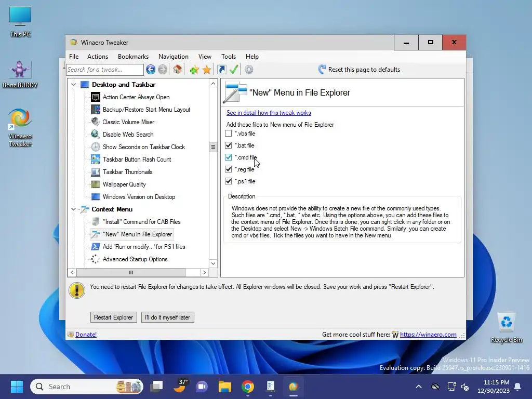The height and width of the screenshot is (399, 532).
Task: Click the grayed forward navigation arrow
Action: click(163, 70)
